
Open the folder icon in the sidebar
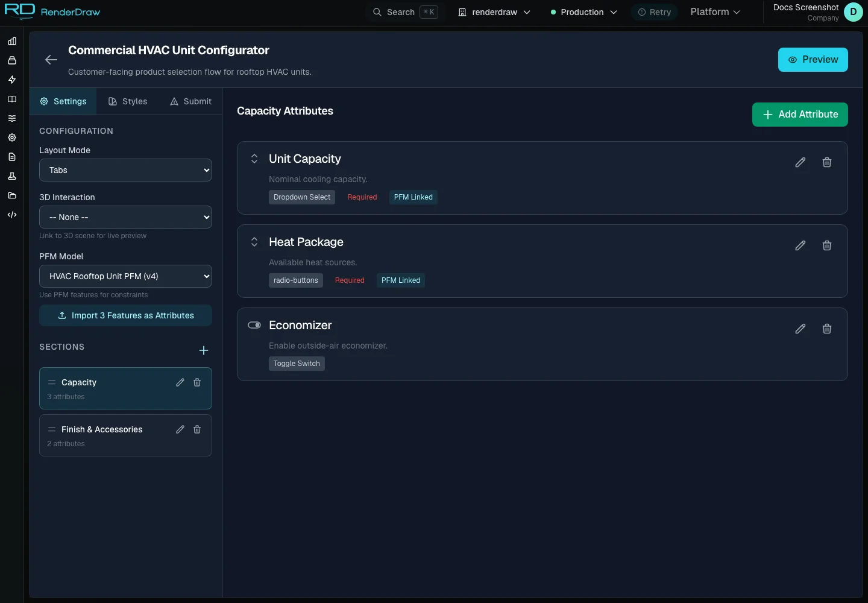[12, 195]
